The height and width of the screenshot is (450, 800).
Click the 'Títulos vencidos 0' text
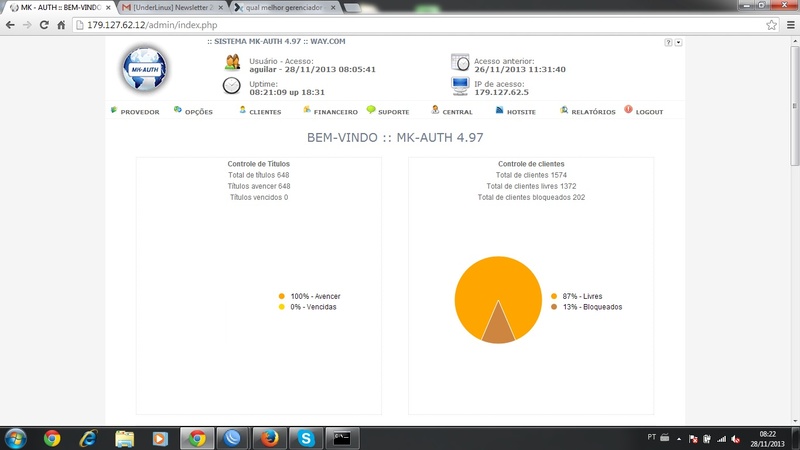[x=259, y=197]
